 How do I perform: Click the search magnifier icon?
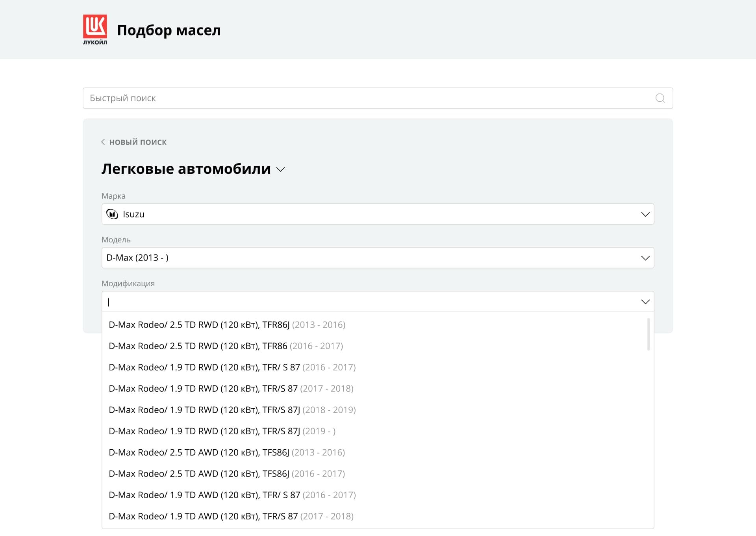coord(660,98)
